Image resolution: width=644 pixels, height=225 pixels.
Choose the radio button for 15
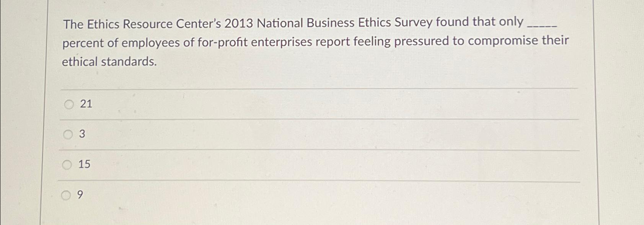(67, 165)
